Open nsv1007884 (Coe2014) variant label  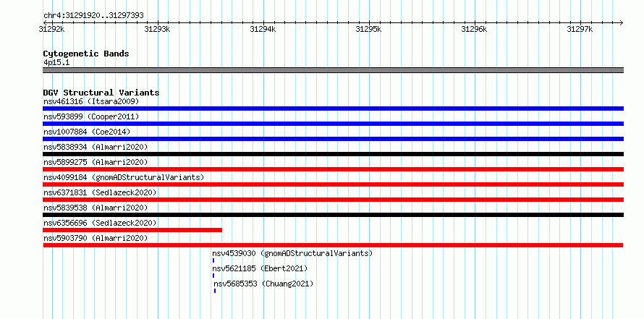[87, 132]
